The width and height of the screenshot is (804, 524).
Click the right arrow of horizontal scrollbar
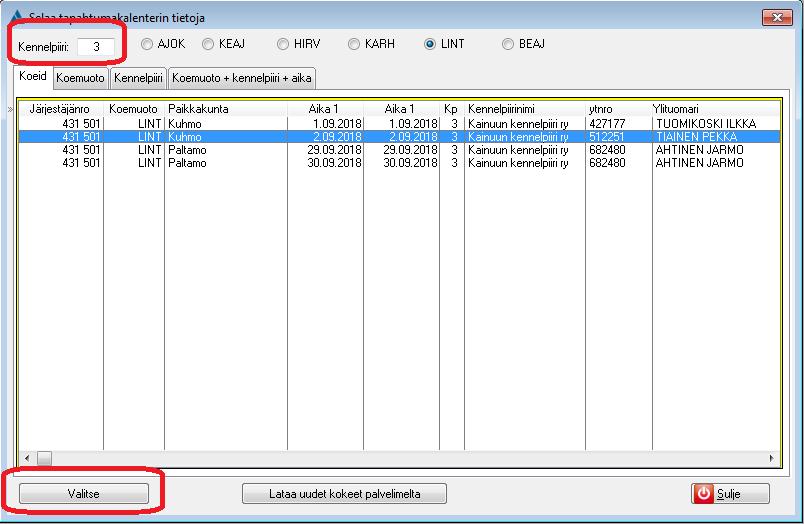pos(772,458)
